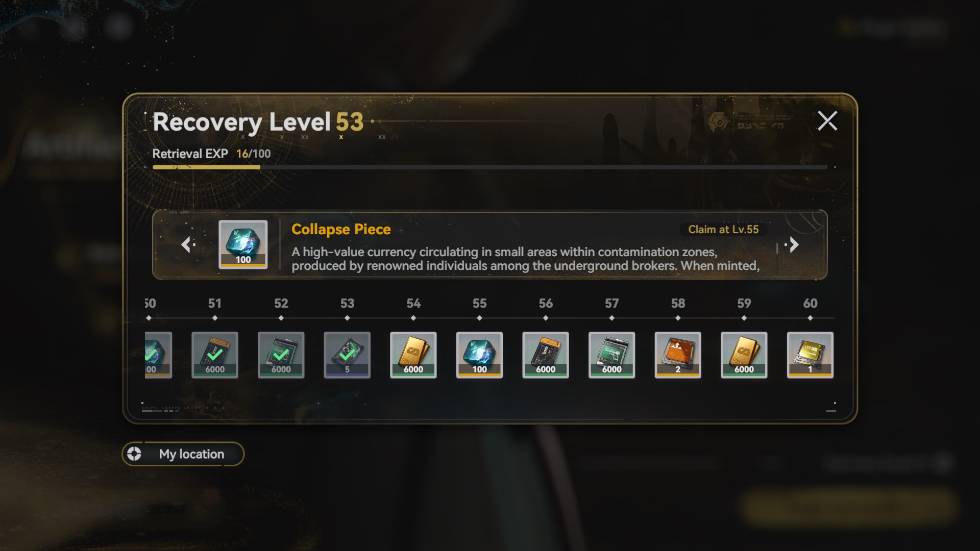Viewport: 980px width, 551px height.
Task: Select the level 60 gold chip reward
Action: click(810, 355)
